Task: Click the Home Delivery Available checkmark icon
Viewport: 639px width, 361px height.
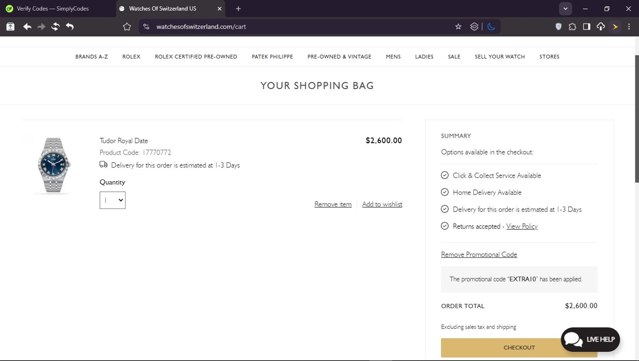Action: (x=445, y=192)
